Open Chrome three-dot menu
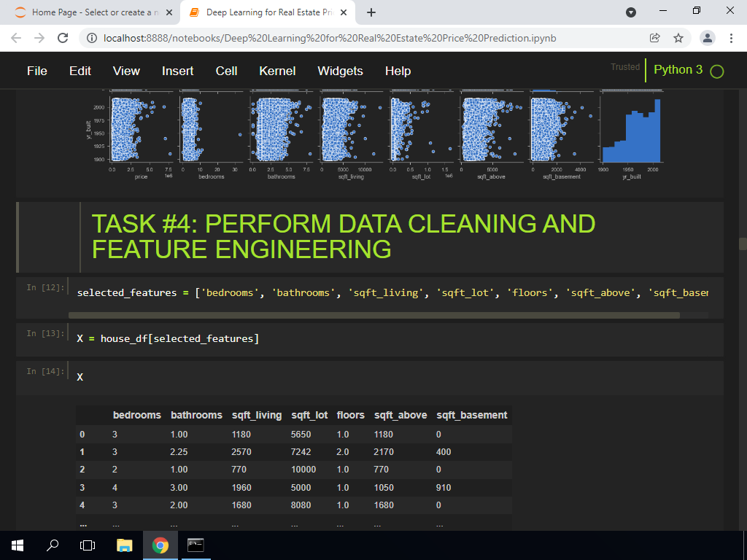 click(730, 38)
